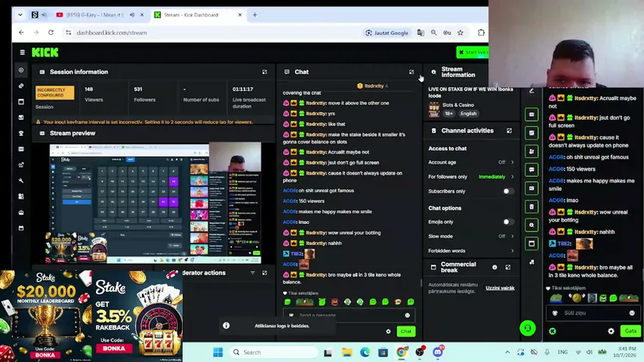Show hidden system tray icons
The width and height of the screenshot is (644, 362).
(507, 352)
